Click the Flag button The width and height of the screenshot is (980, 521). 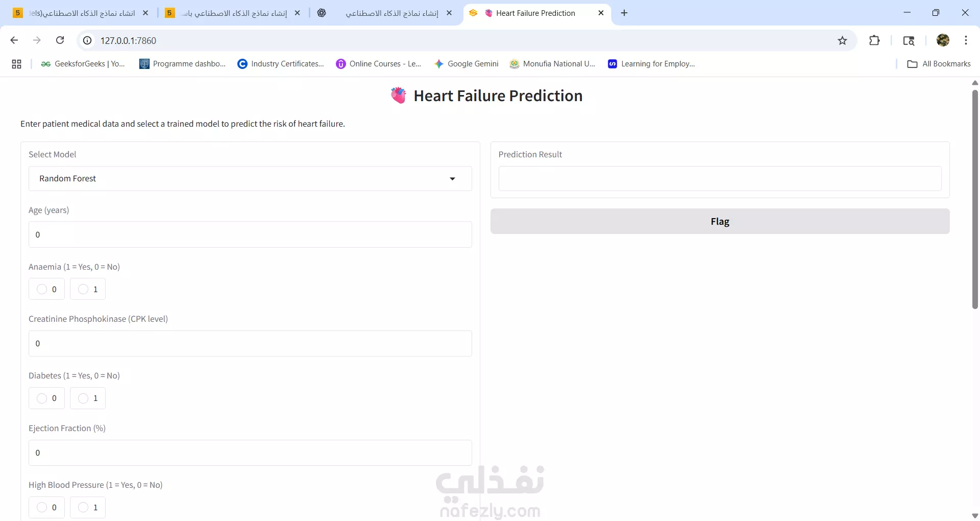click(x=720, y=221)
